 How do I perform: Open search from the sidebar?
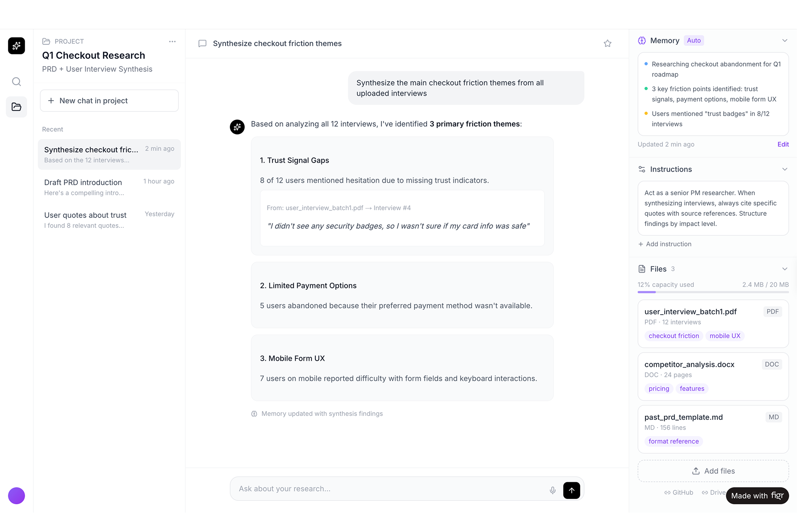pyautogui.click(x=16, y=82)
